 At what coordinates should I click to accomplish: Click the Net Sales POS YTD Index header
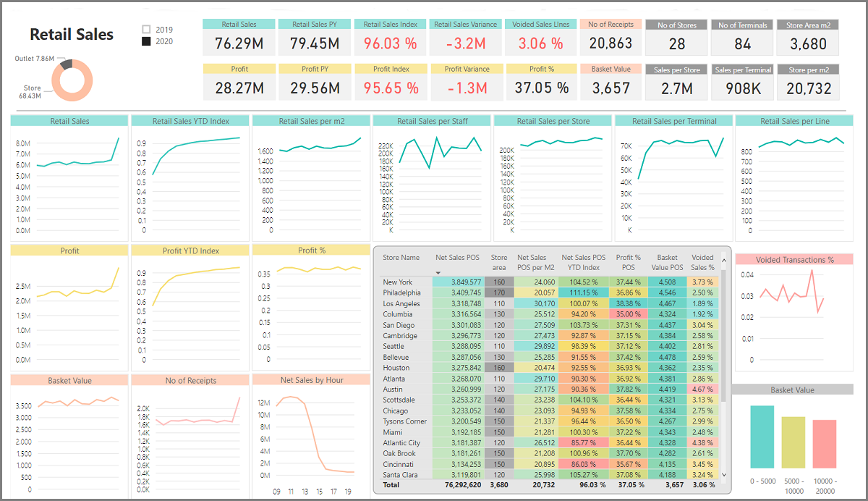click(584, 262)
